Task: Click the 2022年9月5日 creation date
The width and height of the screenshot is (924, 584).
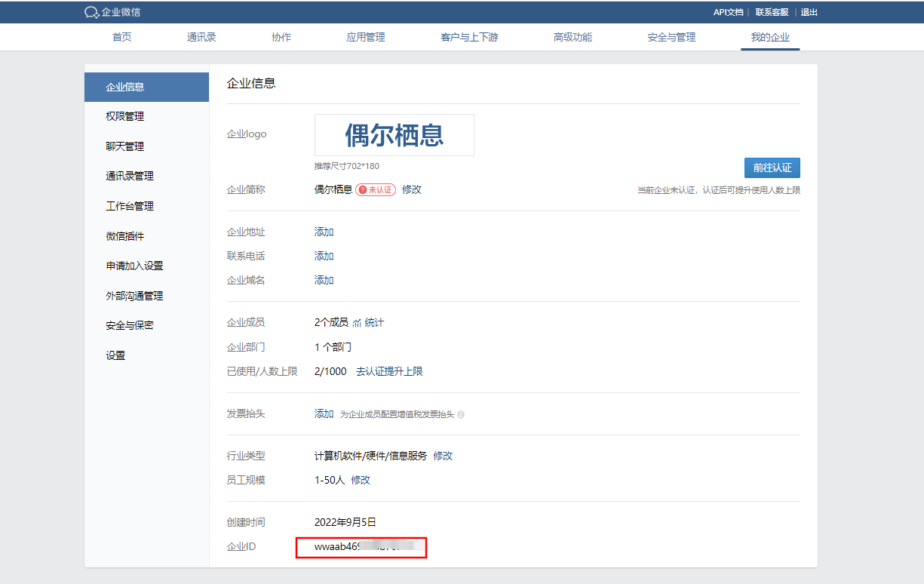Action: click(345, 522)
